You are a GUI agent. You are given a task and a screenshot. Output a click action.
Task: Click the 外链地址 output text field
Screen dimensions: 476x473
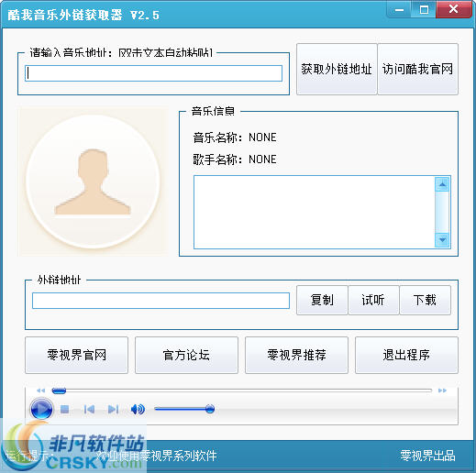coord(161,301)
